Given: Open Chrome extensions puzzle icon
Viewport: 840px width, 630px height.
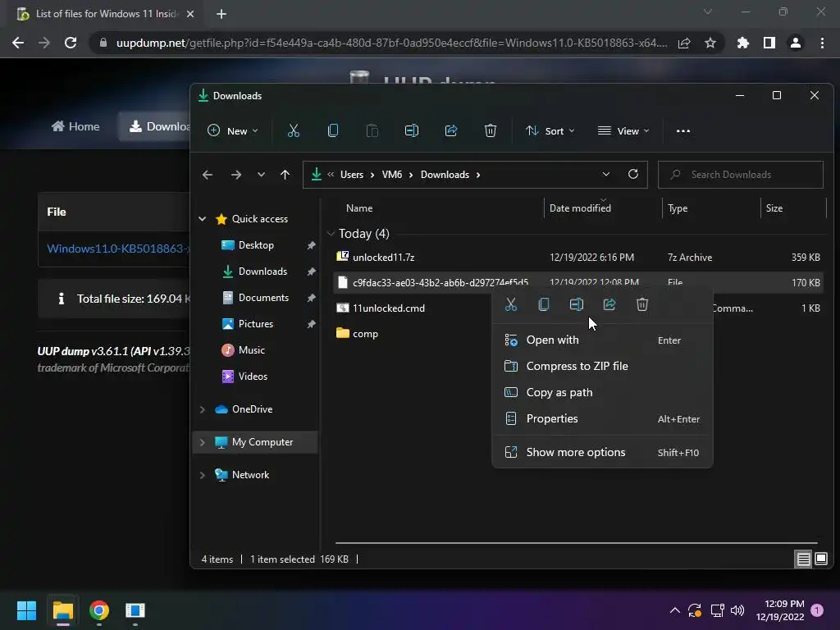Looking at the screenshot, I should (742, 43).
